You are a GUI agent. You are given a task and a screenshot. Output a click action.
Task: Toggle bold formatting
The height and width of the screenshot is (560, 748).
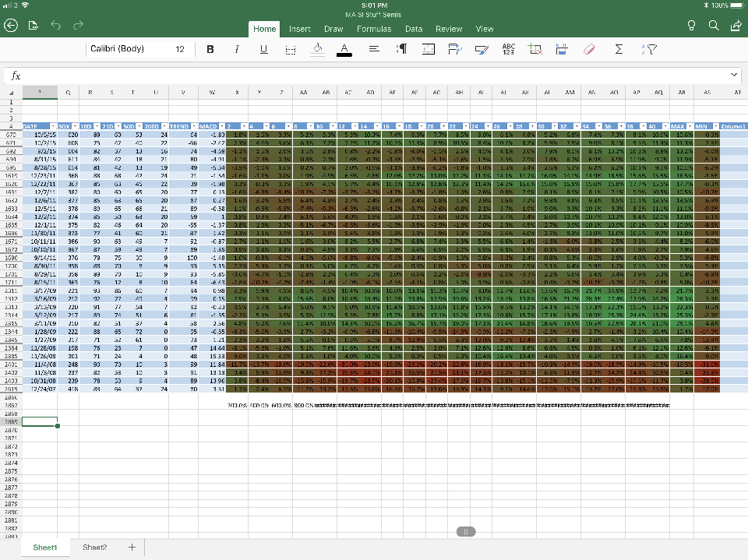[210, 49]
